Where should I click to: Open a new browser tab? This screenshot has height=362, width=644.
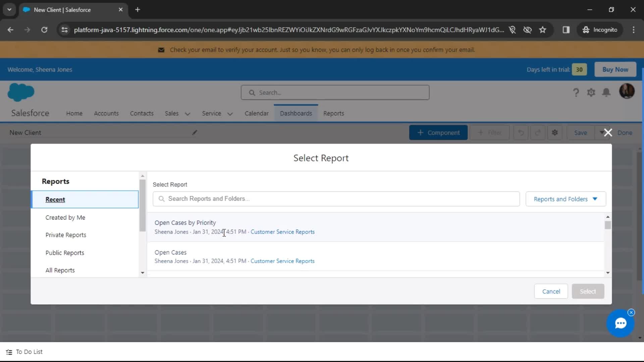point(138,10)
